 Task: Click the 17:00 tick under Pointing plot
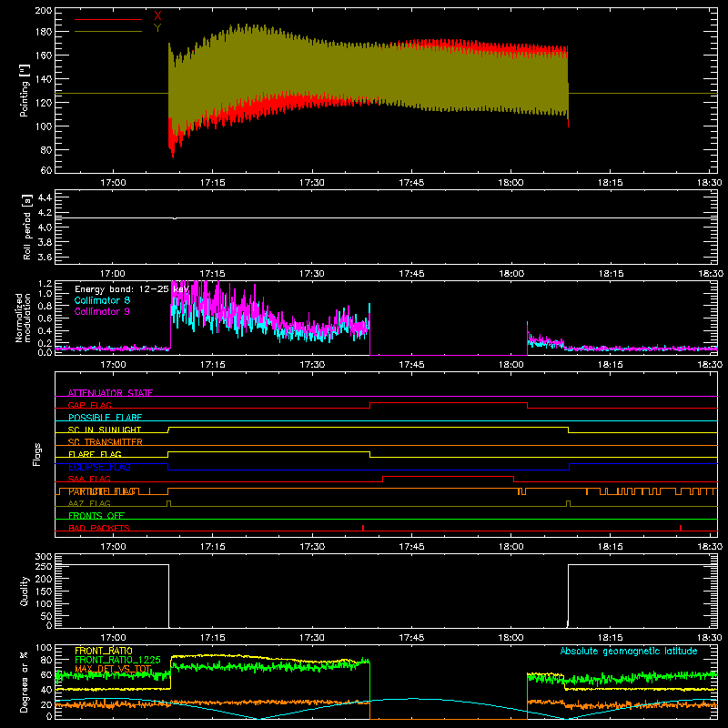click(x=113, y=183)
